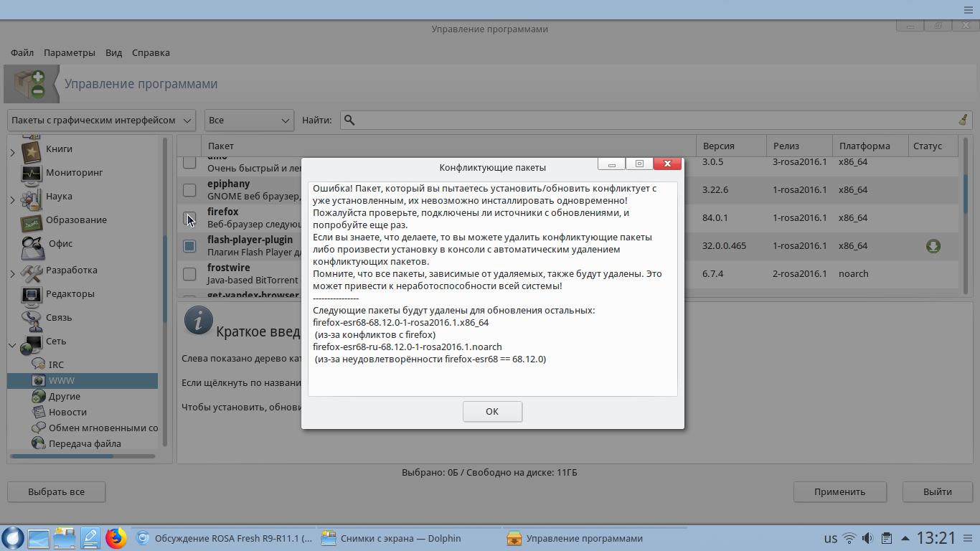Click the instant messaging bubble icon
The image size is (980, 551).
[x=39, y=428]
